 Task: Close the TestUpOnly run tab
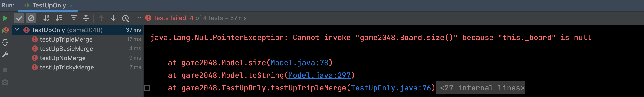(x=71, y=6)
